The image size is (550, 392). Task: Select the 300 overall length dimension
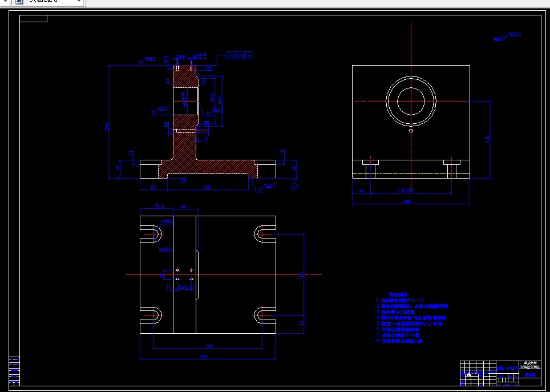click(204, 357)
